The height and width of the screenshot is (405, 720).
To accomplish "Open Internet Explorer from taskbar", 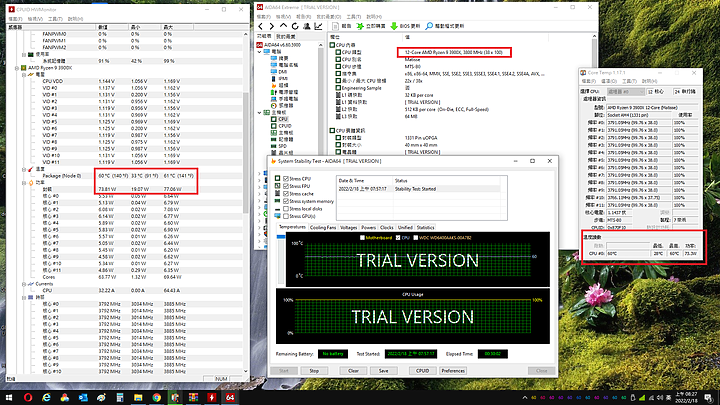I will click(x=46, y=397).
